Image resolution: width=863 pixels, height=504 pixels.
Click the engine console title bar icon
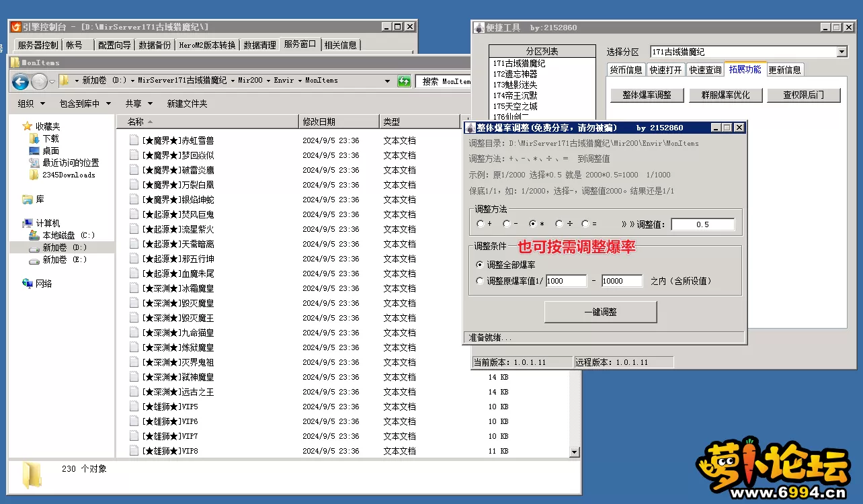coord(16,27)
